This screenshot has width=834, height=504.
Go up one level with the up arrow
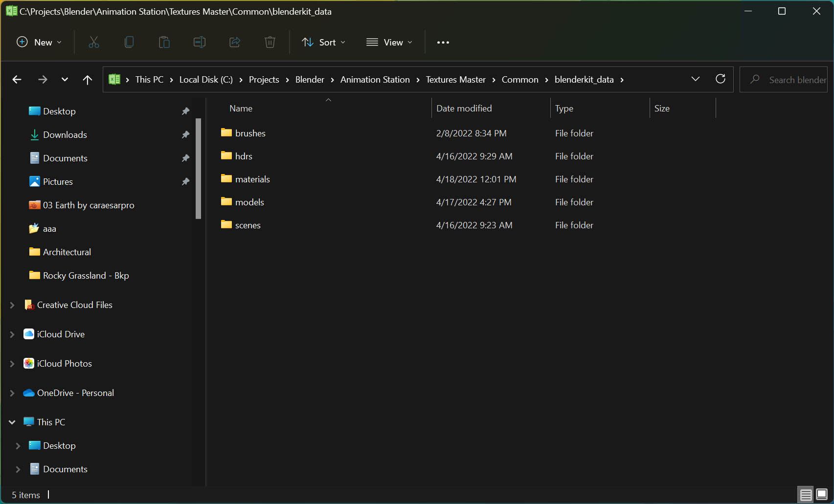[87, 79]
